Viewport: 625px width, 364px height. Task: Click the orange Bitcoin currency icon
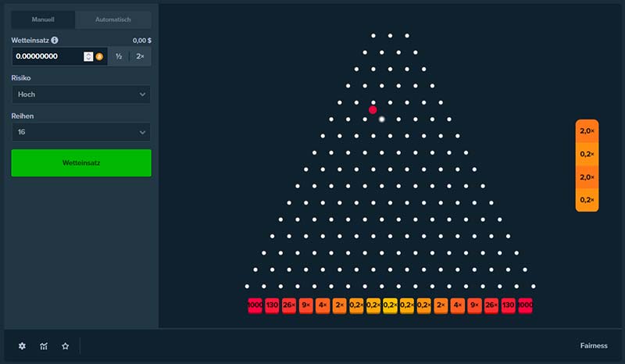coord(99,56)
